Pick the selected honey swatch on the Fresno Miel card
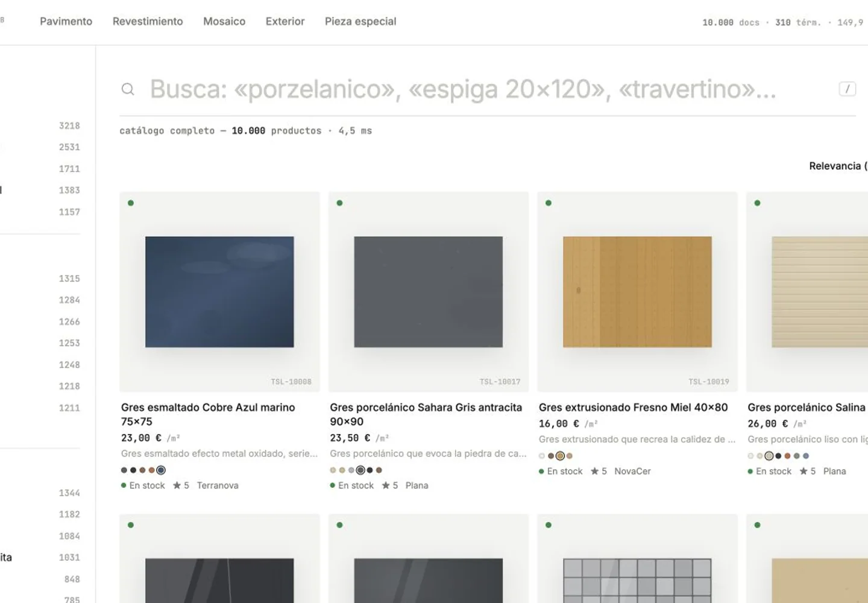 point(560,456)
